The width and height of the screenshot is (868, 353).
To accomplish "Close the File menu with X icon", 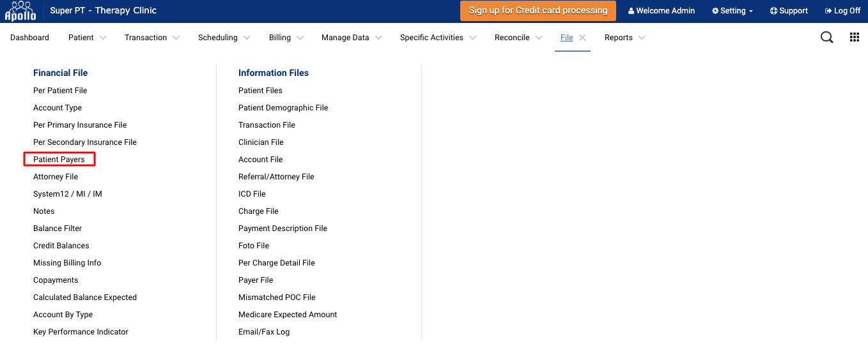I will tap(582, 38).
